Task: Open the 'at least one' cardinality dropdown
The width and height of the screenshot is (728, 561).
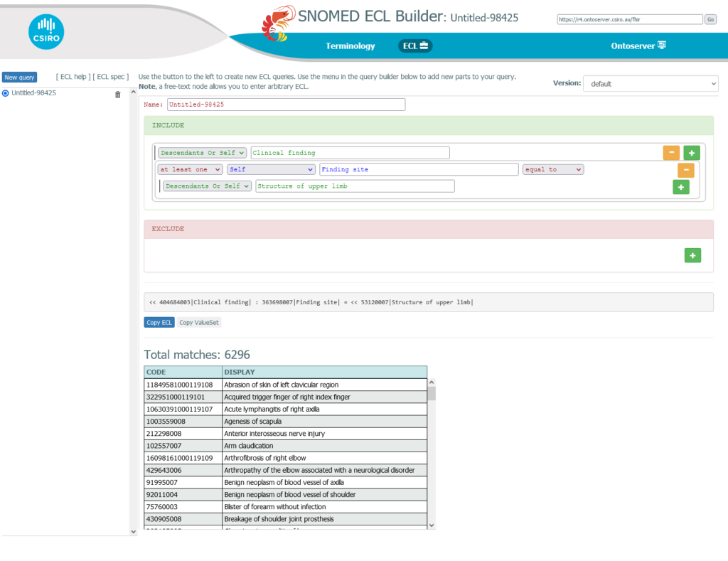Action: tap(190, 169)
